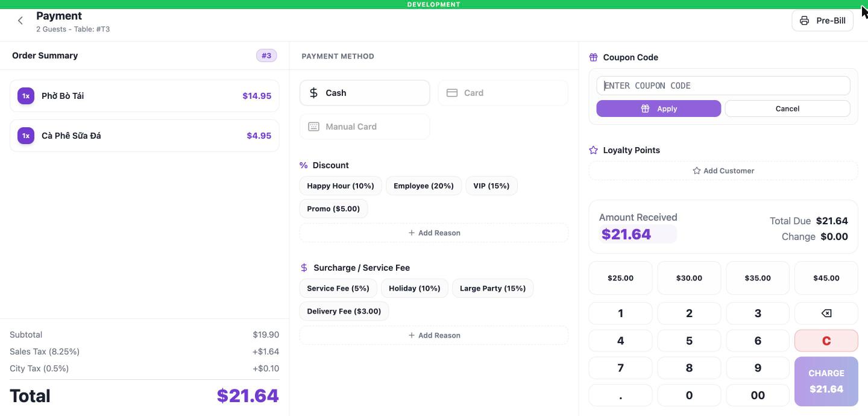
Task: Tap the single 0 key
Action: (689, 396)
